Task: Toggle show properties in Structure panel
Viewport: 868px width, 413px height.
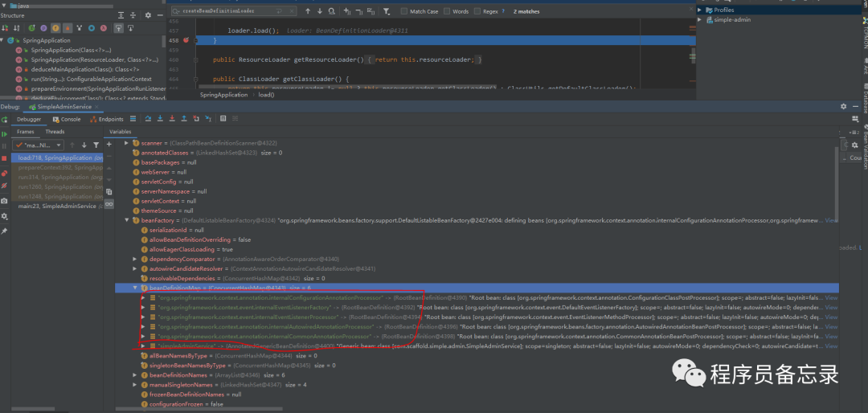Action: pyautogui.click(x=43, y=27)
